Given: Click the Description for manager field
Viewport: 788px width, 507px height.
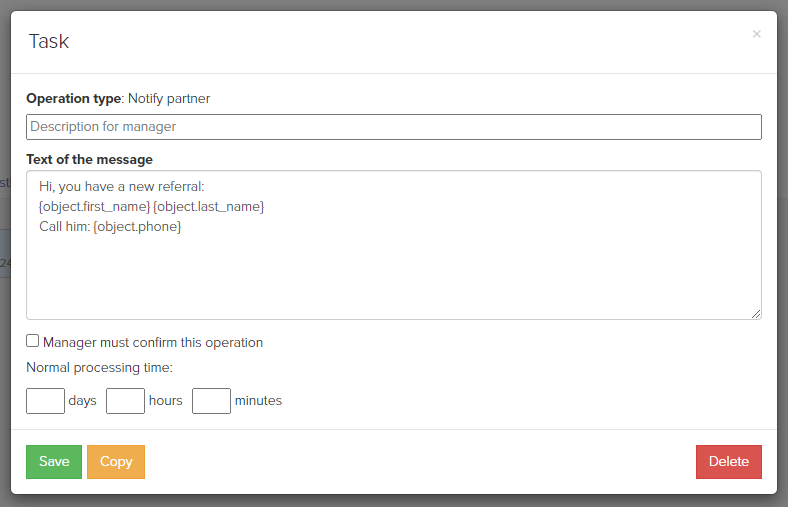Looking at the screenshot, I should pyautogui.click(x=393, y=127).
